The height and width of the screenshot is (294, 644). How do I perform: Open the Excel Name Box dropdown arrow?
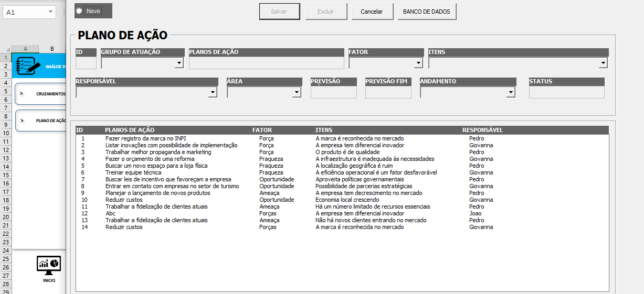tap(51, 12)
